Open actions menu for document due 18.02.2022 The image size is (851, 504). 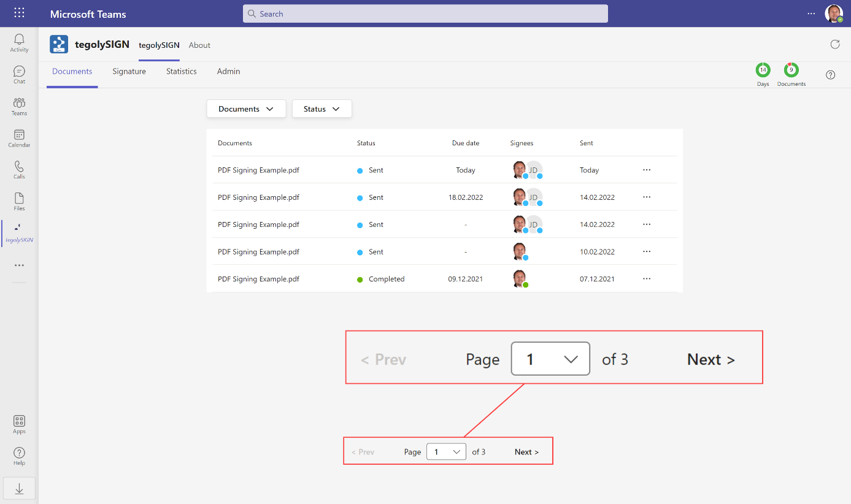click(647, 197)
